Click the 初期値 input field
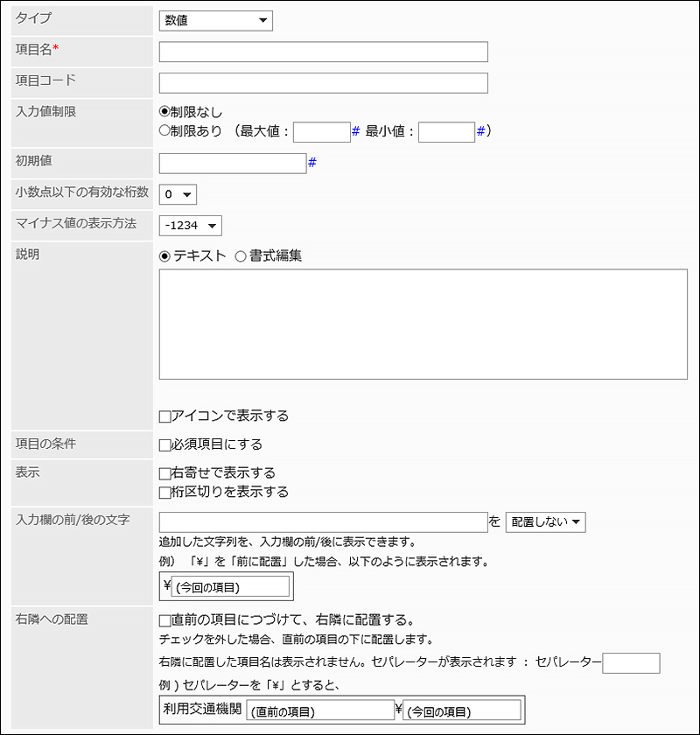This screenshot has height=735, width=700. pyautogui.click(x=233, y=164)
